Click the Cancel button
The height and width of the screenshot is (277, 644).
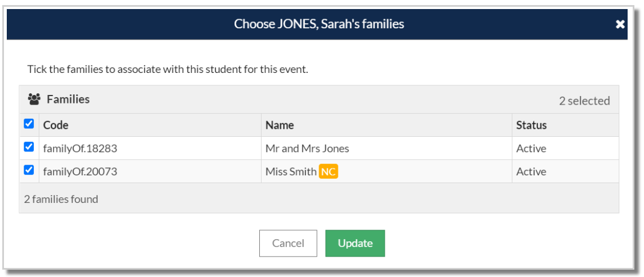(x=288, y=243)
